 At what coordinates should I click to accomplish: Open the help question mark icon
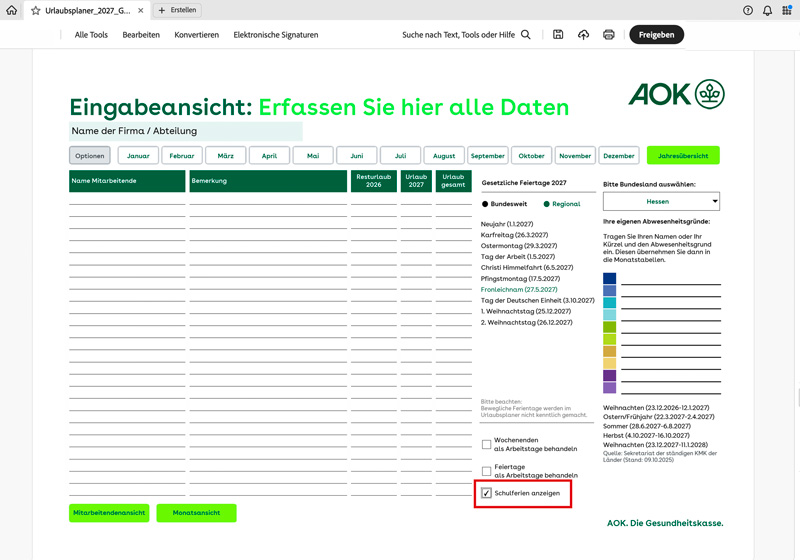(748, 10)
